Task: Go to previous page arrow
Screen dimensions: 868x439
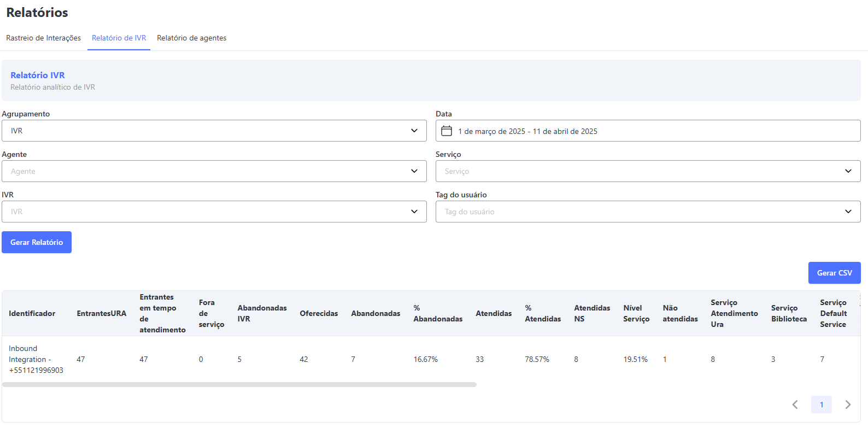Action: pos(795,405)
